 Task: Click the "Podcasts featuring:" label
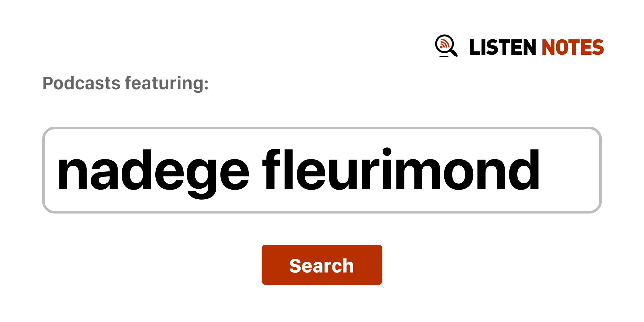point(125,84)
